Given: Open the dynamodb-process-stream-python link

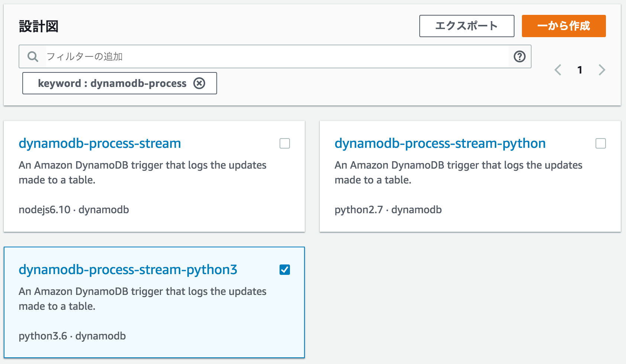Looking at the screenshot, I should (x=440, y=143).
